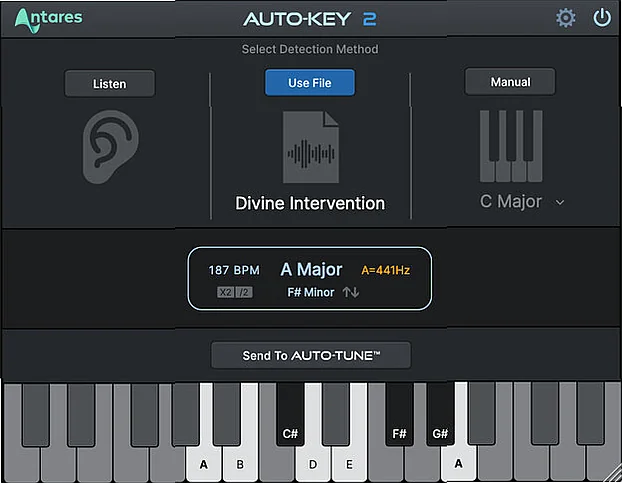The width and height of the screenshot is (622, 483).
Task: Halve the tempo with the /2 button
Action: point(244,292)
